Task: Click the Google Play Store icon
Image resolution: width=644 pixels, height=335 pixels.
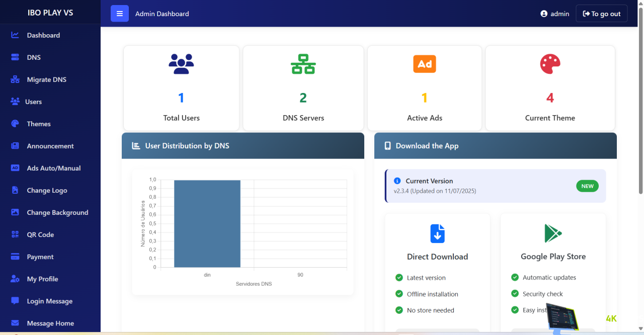Action: coord(553,233)
